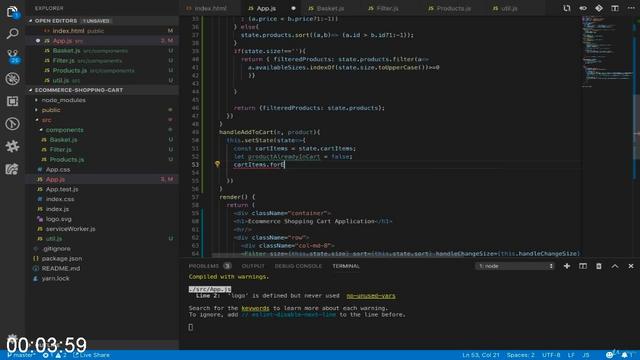Open yarn.lock in the file tree
This screenshot has width=640, height=360.
point(103,278)
